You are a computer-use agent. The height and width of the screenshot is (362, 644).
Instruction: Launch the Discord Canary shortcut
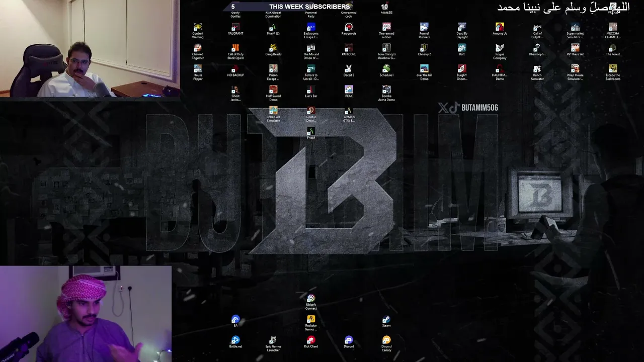pos(386,344)
